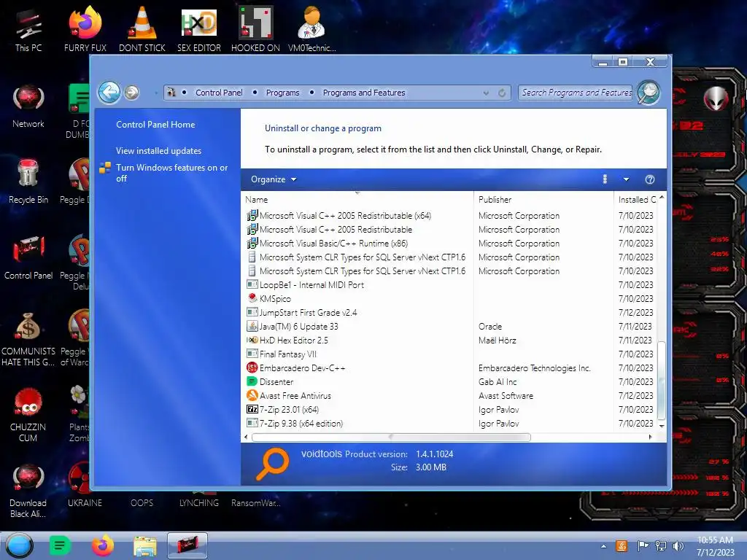The width and height of the screenshot is (747, 560).
Task: Click the Avast Free Antivirus icon
Action: (x=252, y=395)
